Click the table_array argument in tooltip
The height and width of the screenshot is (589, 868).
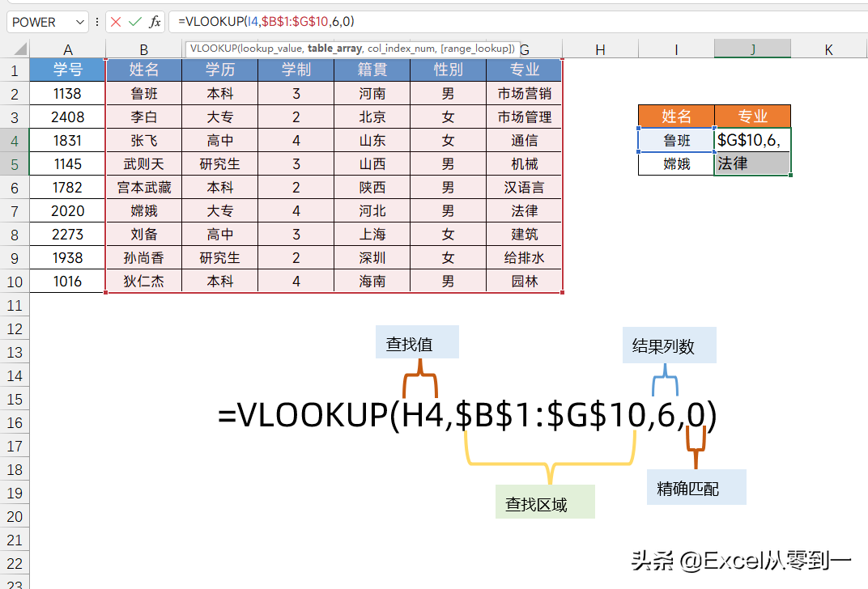click(334, 49)
